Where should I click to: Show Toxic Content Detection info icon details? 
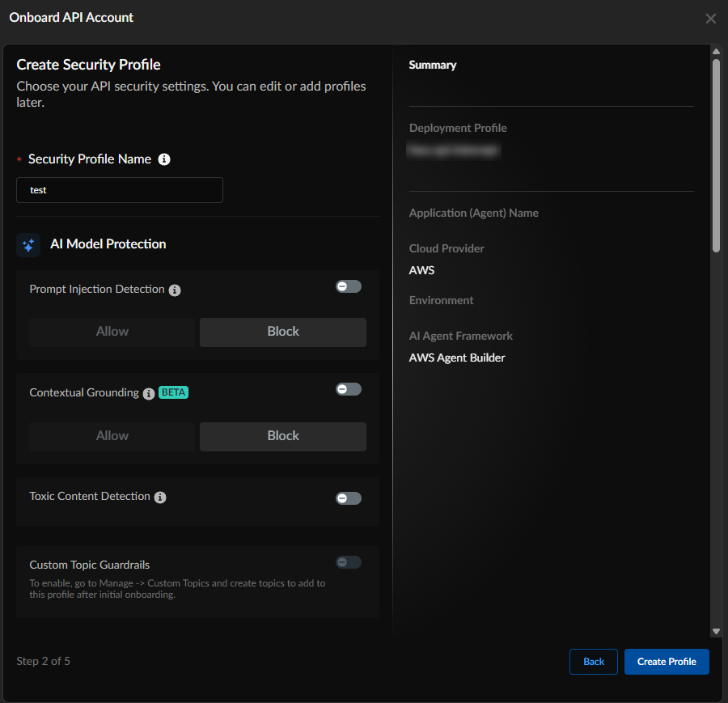pyautogui.click(x=160, y=497)
